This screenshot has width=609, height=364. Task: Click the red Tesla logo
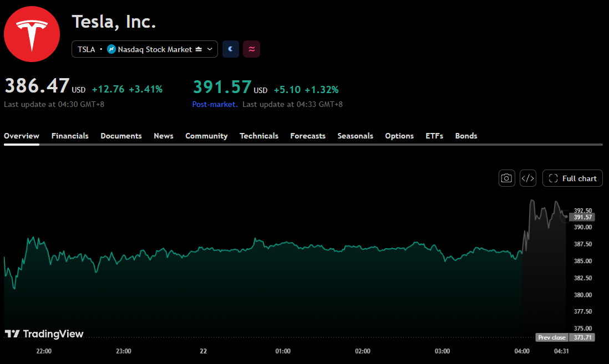pyautogui.click(x=32, y=34)
